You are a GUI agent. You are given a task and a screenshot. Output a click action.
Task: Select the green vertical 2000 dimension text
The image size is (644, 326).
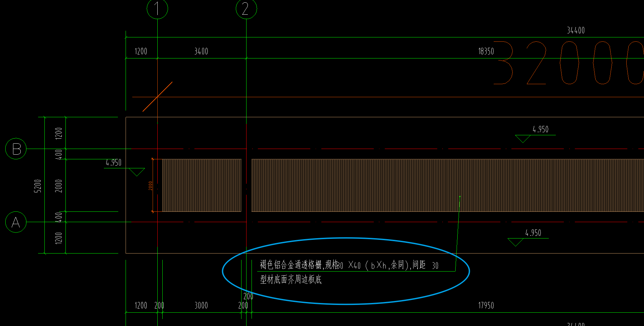coord(59,186)
